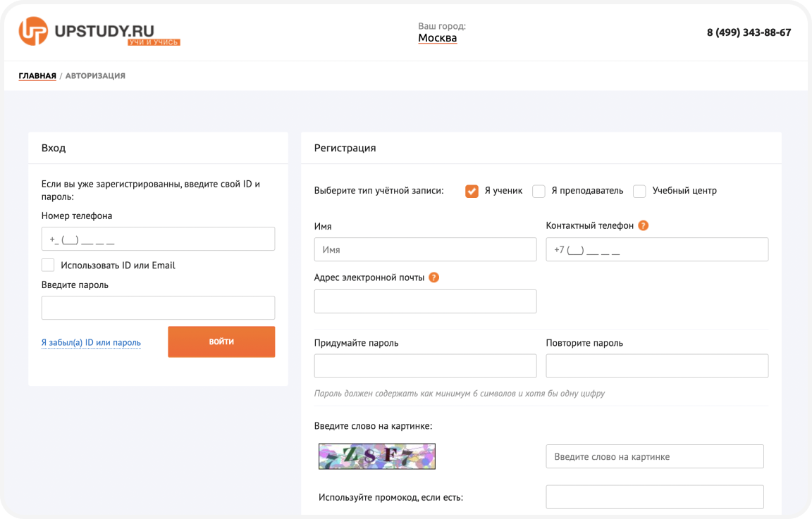Enable the Учебный центр checkbox
Screen dimensions: 812x519
pyautogui.click(x=639, y=191)
